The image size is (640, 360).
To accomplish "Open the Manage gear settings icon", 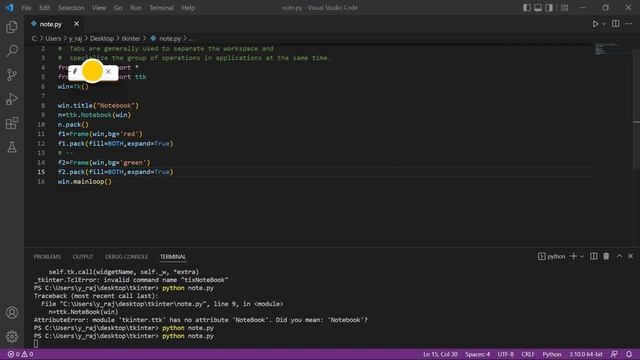I will pos(12,336).
